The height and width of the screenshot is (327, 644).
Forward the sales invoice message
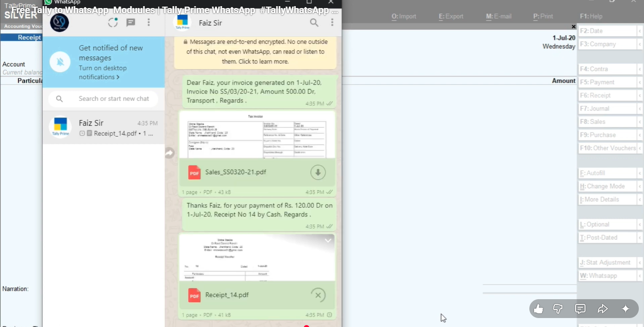pos(169,153)
